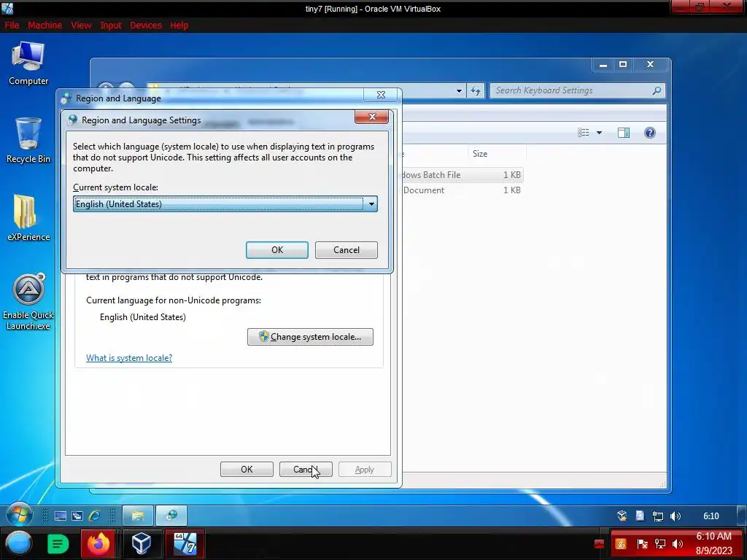747x560 pixels.
Task: Open the VirtualBox Devices menu
Action: tap(146, 26)
